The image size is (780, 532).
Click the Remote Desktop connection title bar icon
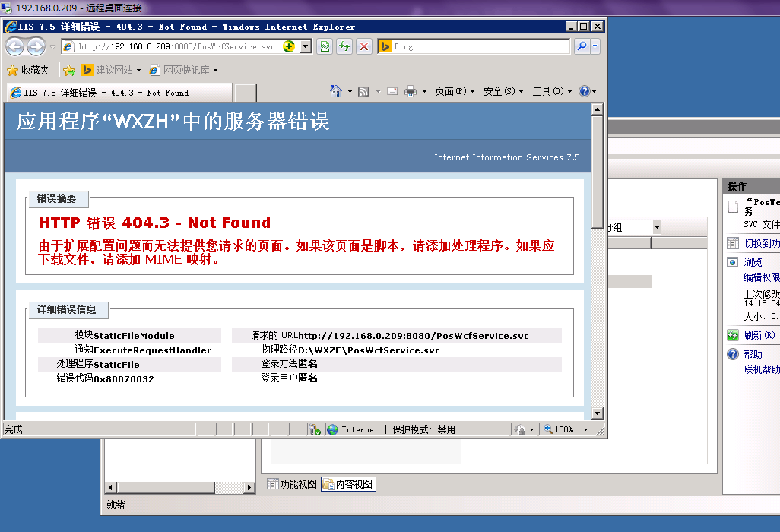point(7,8)
